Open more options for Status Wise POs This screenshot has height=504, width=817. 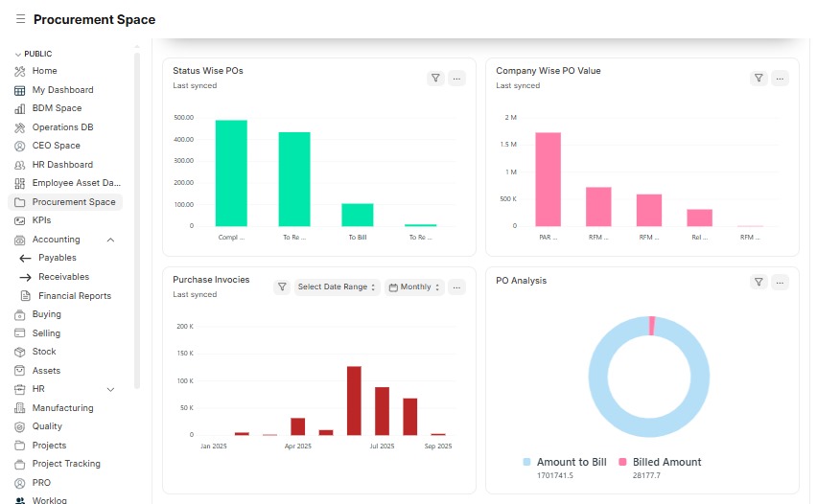point(456,79)
